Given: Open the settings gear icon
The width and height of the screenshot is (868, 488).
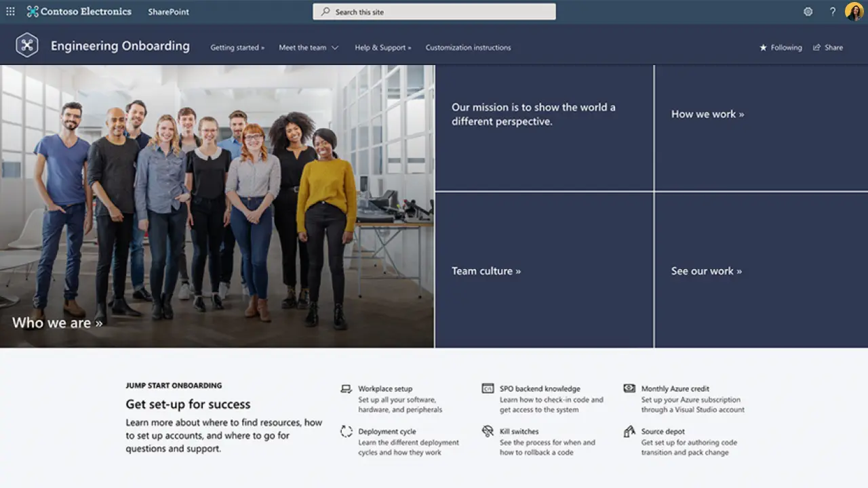Looking at the screenshot, I should tap(808, 12).
